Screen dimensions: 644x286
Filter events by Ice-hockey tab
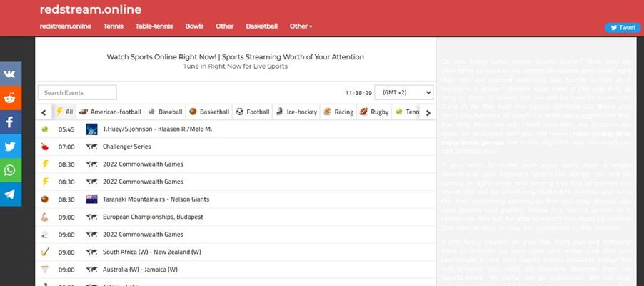pyautogui.click(x=296, y=112)
